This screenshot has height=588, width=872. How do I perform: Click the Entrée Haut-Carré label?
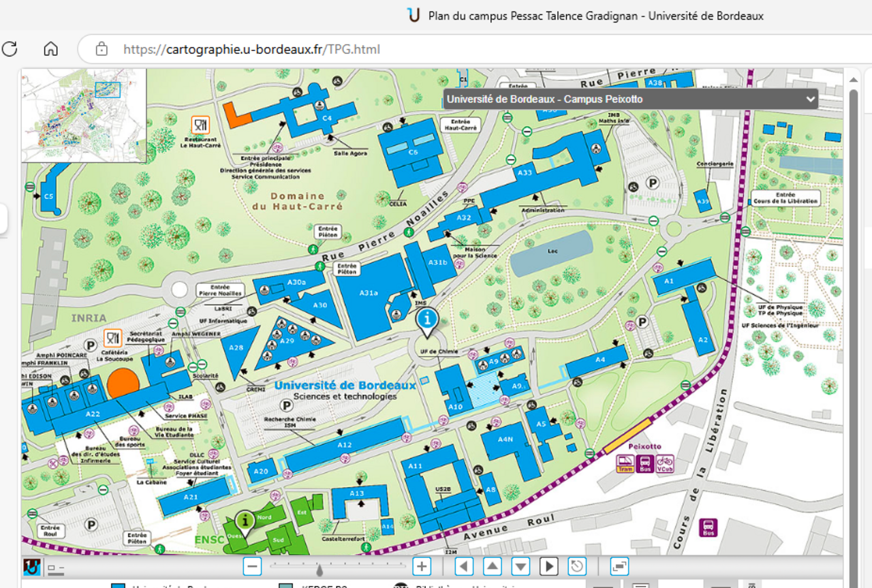(x=461, y=125)
